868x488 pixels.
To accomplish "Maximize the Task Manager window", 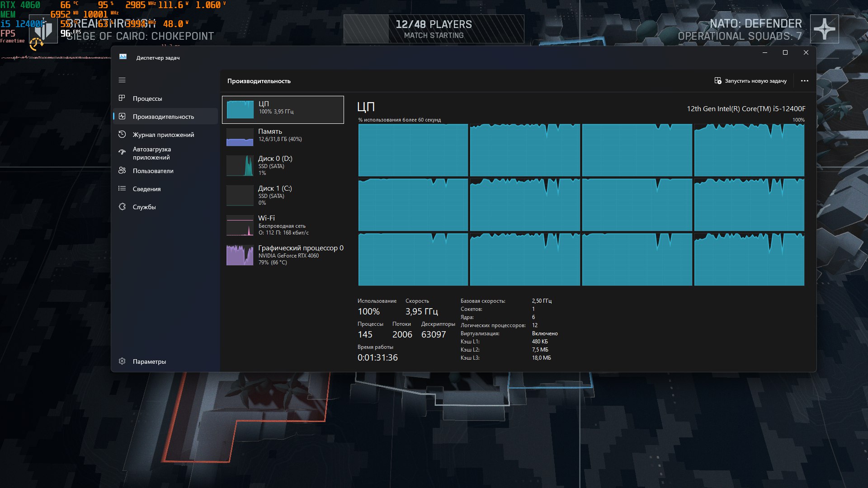I will pos(785,52).
